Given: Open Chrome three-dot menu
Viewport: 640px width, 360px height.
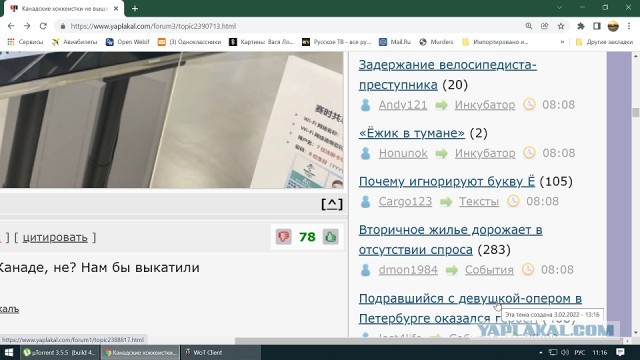Looking at the screenshot, I should 629,26.
